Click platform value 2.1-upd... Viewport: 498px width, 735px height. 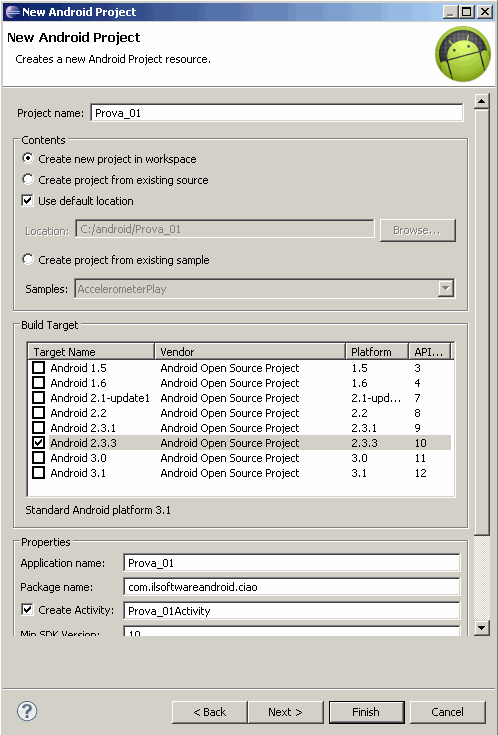[x=376, y=398]
